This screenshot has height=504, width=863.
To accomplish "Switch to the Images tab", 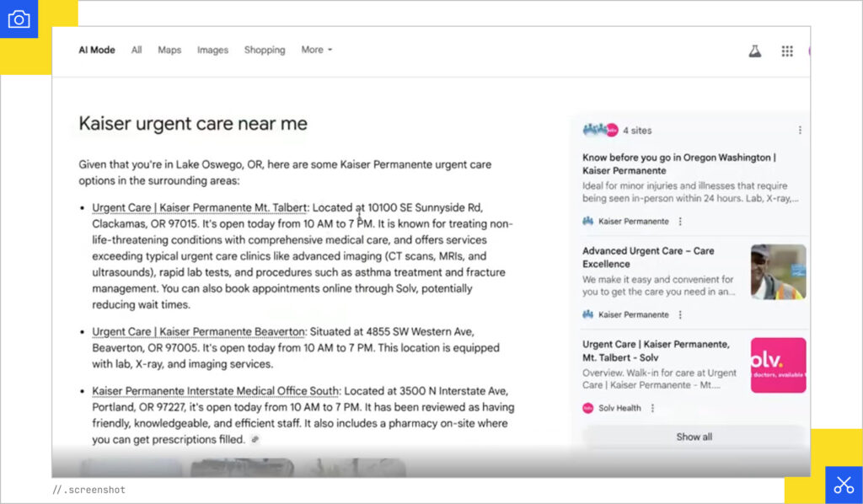I will [212, 50].
